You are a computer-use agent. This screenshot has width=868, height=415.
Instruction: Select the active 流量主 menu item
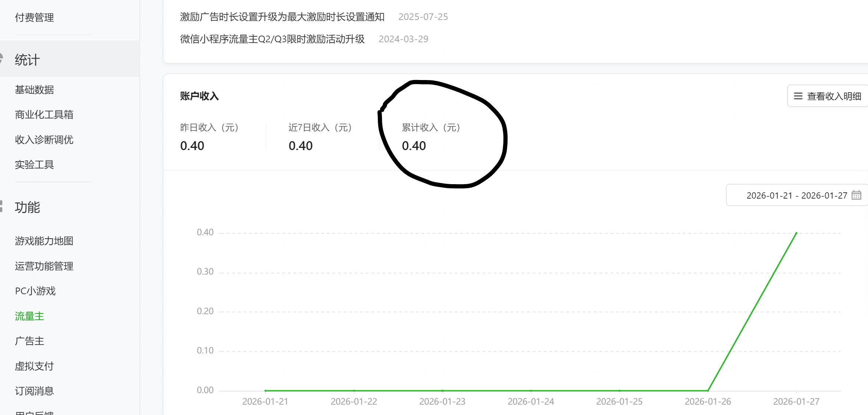30,316
